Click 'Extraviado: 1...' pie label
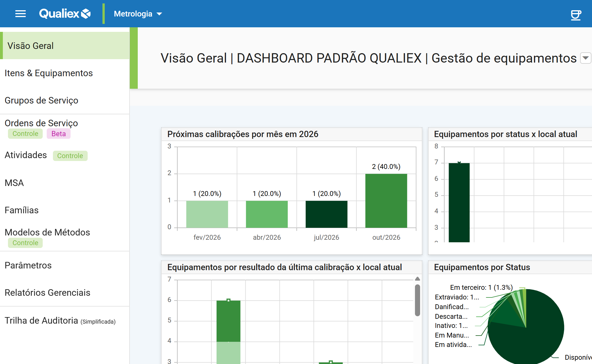 457,297
